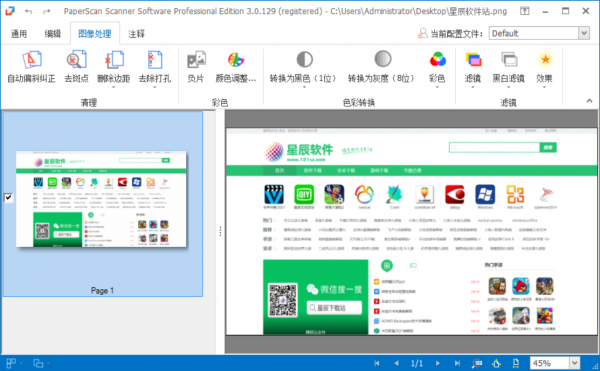Collapse the ribbon with the chevron
The image size is (600, 371).
coord(589,101)
